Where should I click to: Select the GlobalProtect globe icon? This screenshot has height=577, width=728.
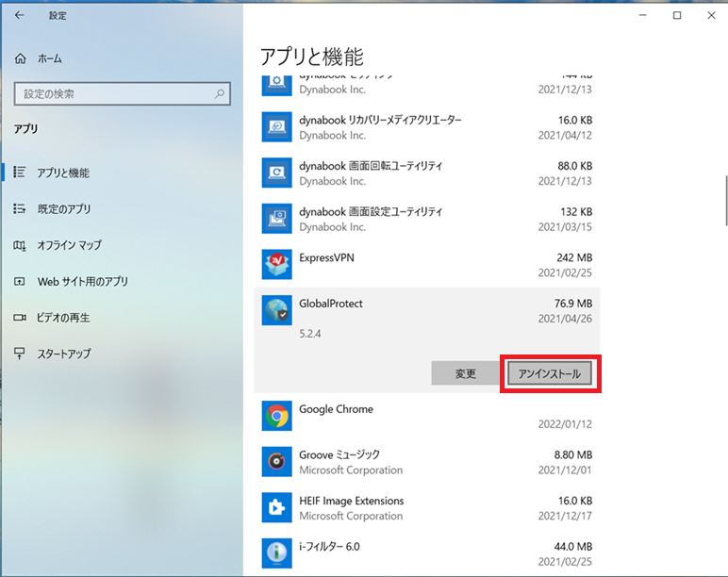pos(276,312)
